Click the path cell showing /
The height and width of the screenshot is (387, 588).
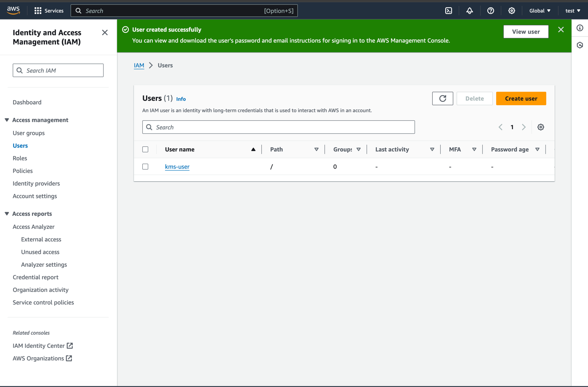[271, 167]
